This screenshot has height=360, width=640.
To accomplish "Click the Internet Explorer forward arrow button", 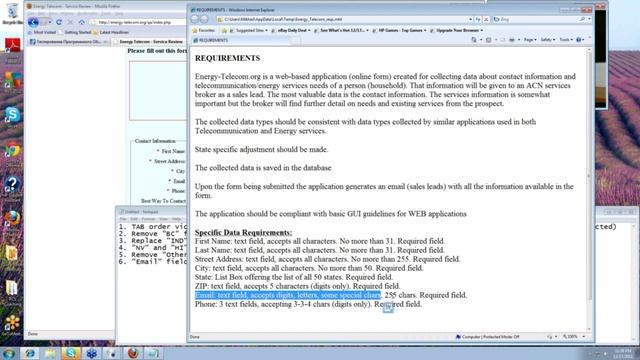I will pyautogui.click(x=204, y=19).
